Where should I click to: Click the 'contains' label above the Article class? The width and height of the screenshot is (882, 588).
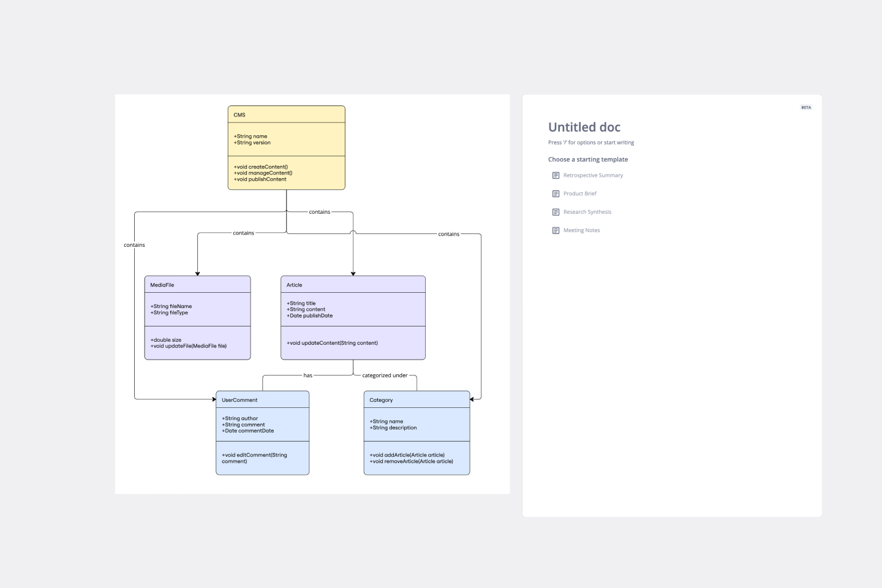[x=320, y=212]
